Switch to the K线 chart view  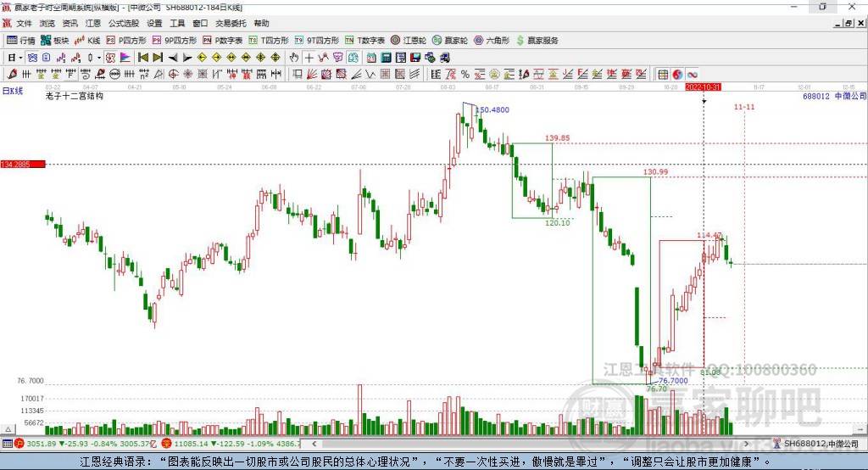pyautogui.click(x=87, y=41)
